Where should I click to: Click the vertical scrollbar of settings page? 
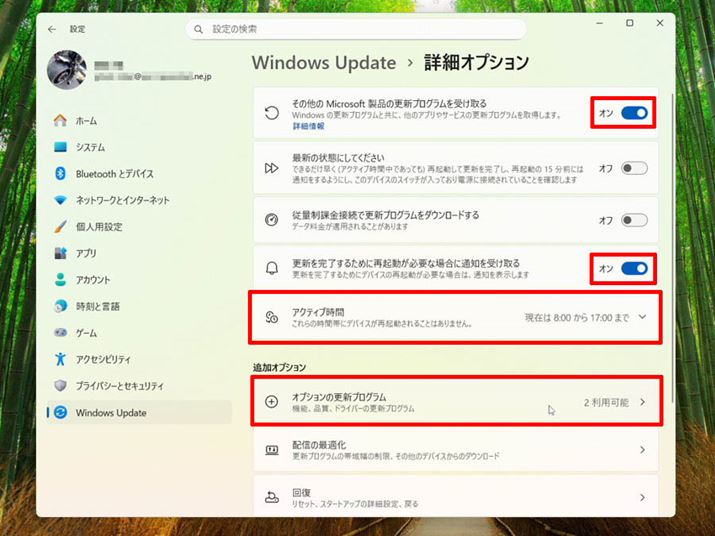pos(673,249)
